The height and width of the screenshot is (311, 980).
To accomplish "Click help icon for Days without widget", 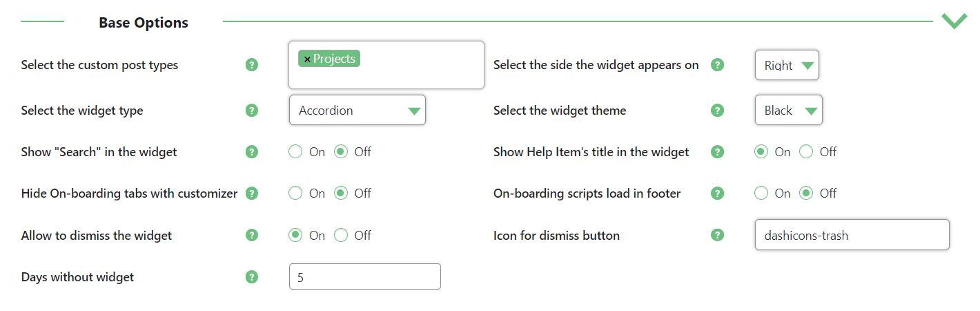I will pos(252,277).
